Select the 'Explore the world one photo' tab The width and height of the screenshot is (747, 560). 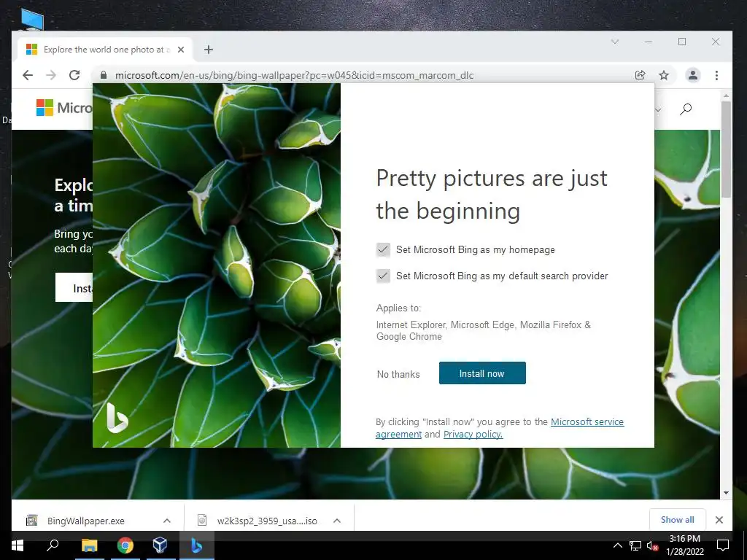[x=106, y=50]
